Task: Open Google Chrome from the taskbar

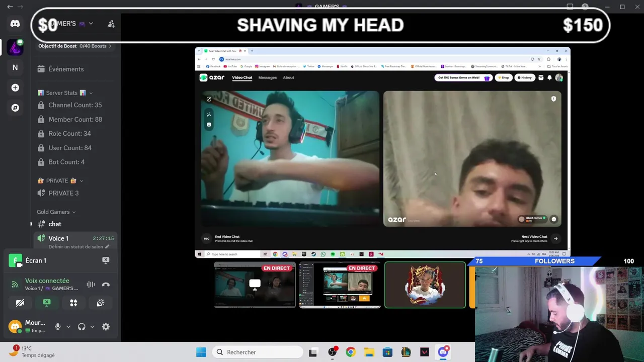Action: tap(351, 352)
